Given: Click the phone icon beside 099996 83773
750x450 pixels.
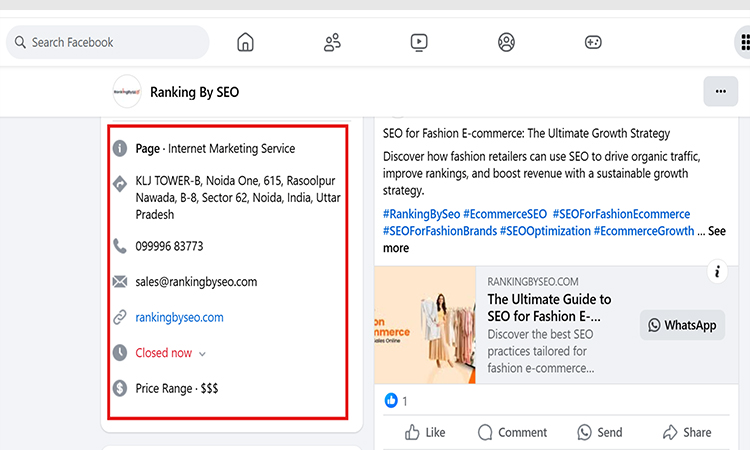Looking at the screenshot, I should 120,246.
